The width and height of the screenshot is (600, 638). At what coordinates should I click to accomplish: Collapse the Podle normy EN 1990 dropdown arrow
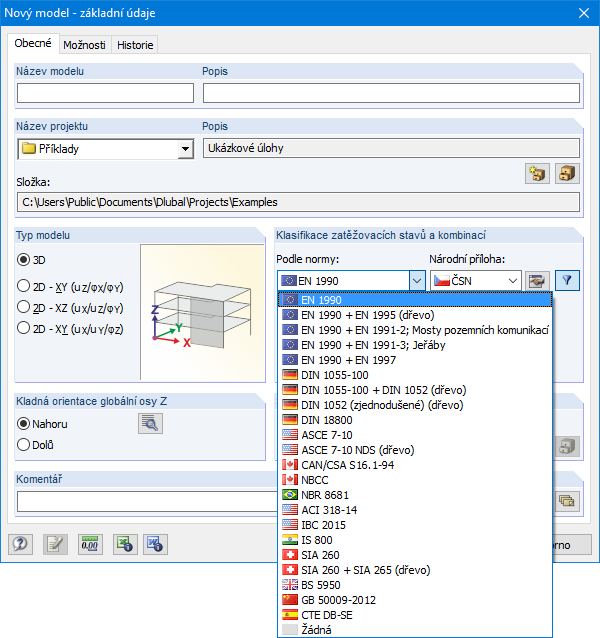[417, 281]
